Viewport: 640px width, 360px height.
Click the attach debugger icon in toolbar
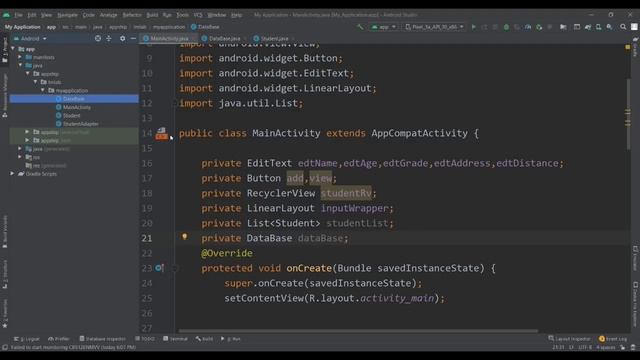539,27
